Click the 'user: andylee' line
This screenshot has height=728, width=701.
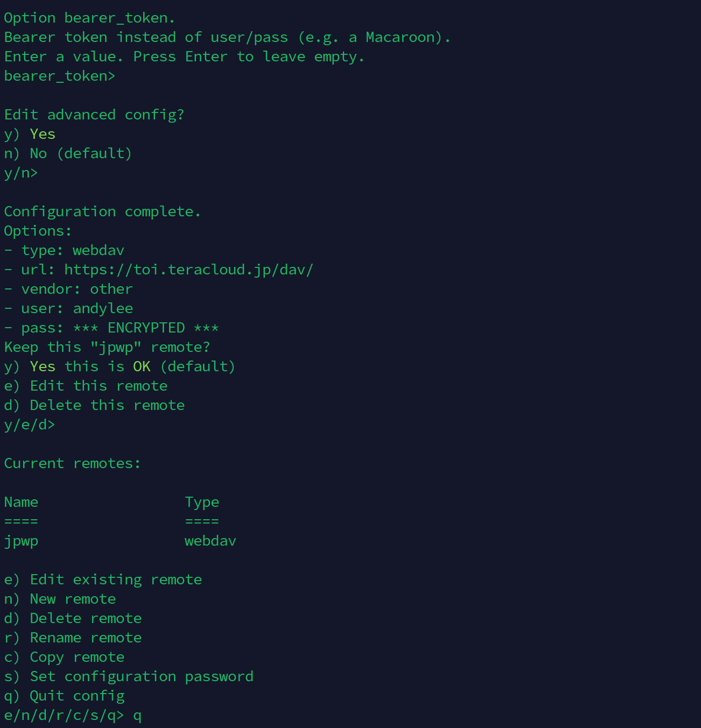[68, 308]
